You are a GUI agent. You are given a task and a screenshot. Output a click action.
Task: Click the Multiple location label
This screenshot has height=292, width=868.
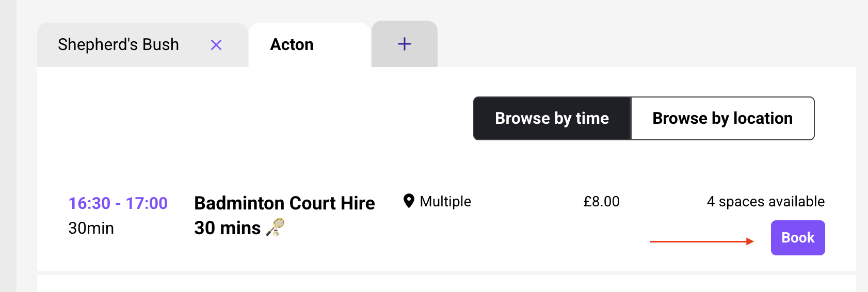click(x=445, y=201)
